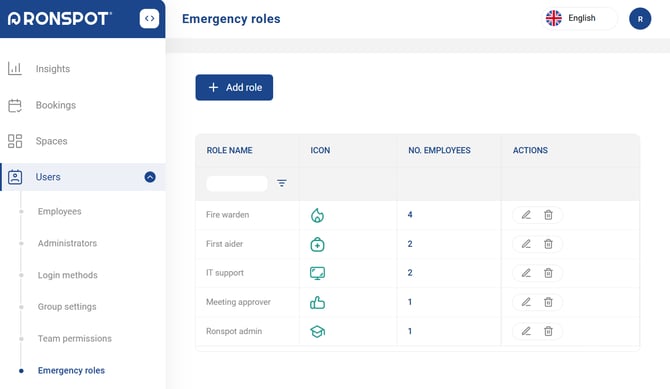Open Group settings
This screenshot has height=389, width=670.
pos(67,307)
